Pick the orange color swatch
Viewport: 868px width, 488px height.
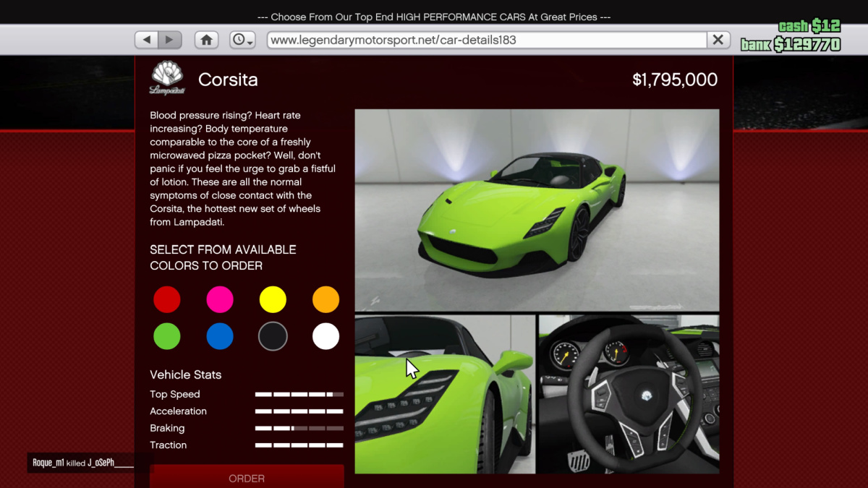tap(325, 299)
